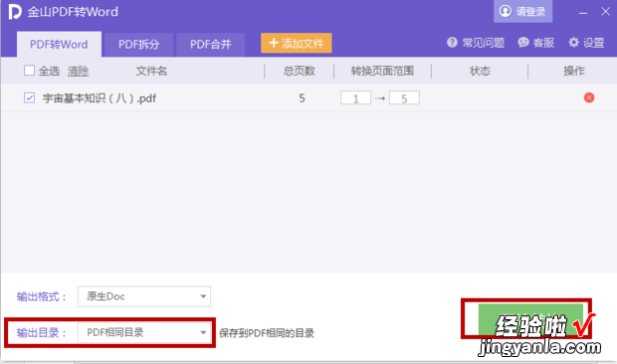Click 状态 column header
617x364 pixels.
tap(480, 72)
